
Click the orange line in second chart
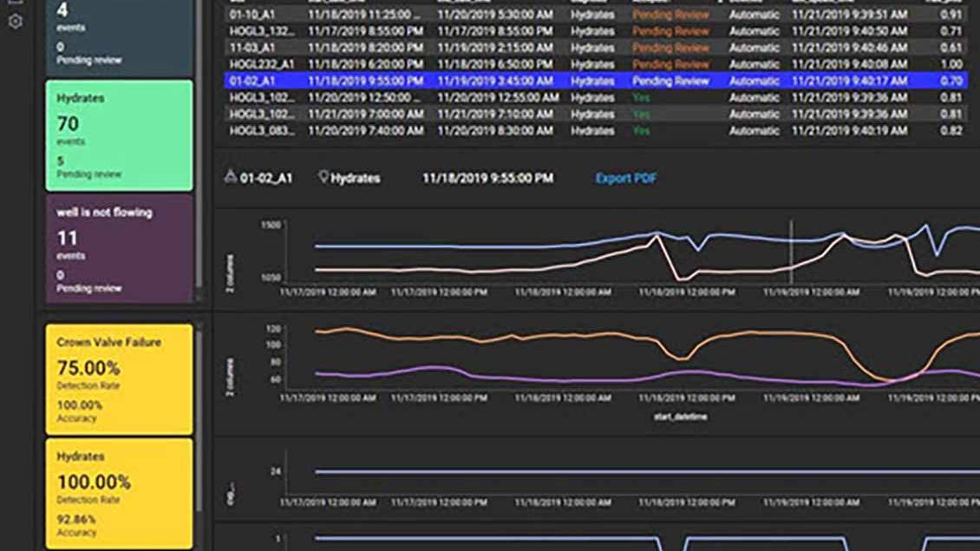pyautogui.click(x=520, y=337)
